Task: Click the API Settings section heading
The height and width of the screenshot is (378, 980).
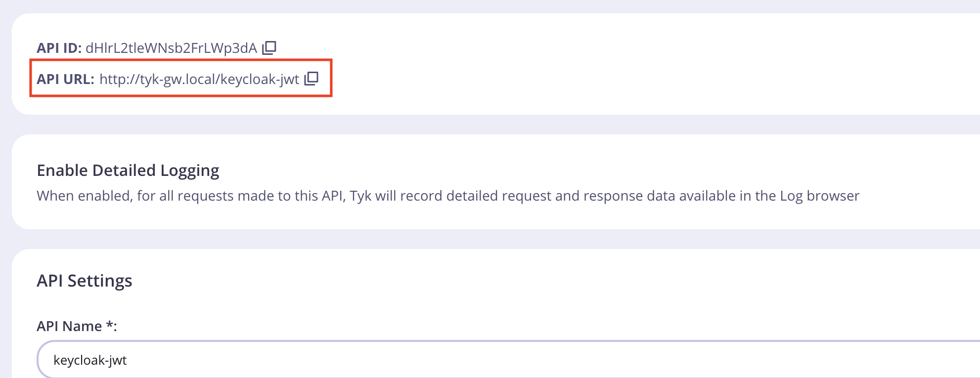Action: pos(85,281)
